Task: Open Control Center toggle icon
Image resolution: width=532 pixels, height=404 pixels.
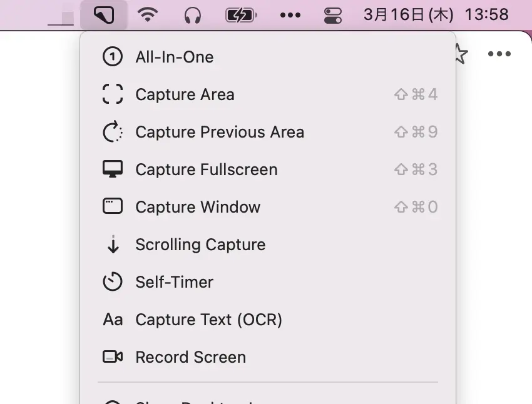Action: pyautogui.click(x=333, y=16)
